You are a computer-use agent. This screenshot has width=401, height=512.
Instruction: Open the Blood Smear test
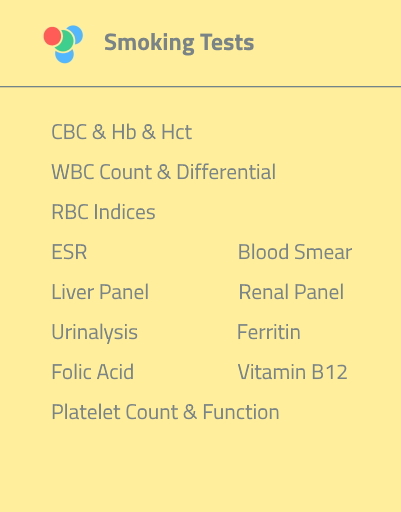click(295, 252)
